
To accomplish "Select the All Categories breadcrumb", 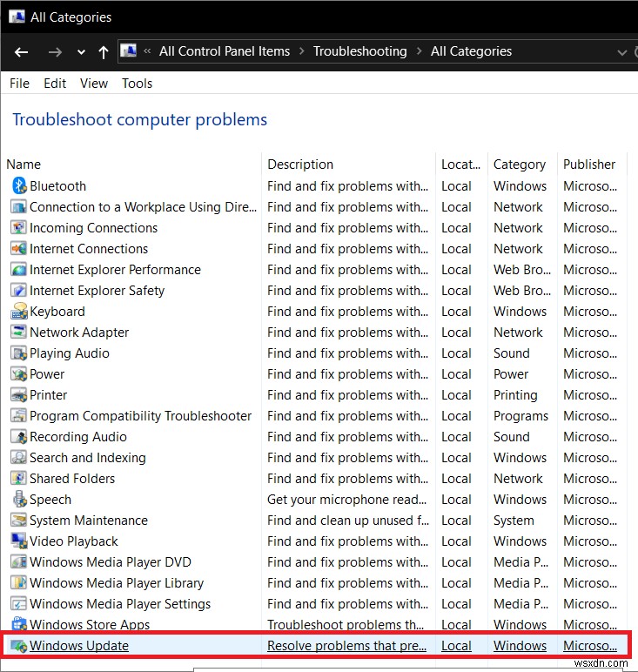I will pyautogui.click(x=472, y=51).
